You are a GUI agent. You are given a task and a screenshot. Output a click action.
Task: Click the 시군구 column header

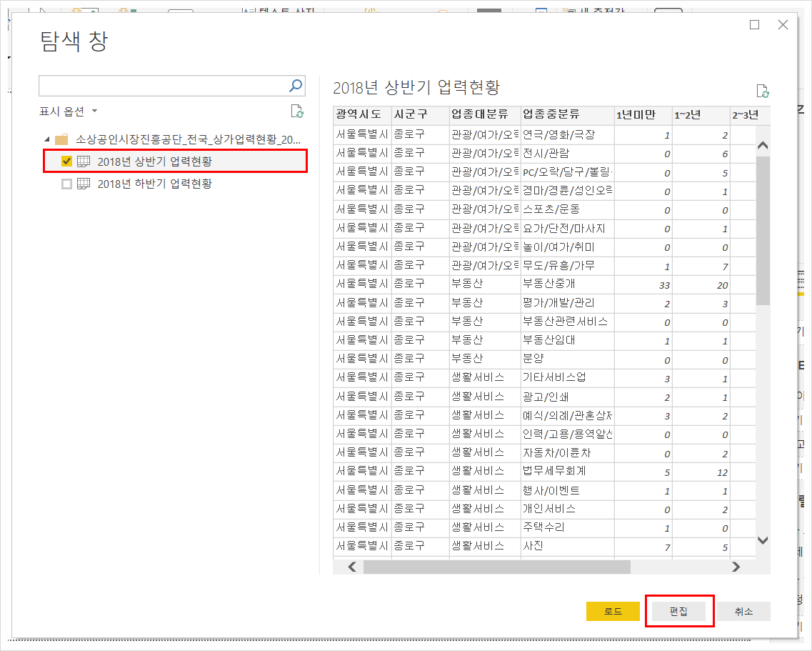click(x=420, y=114)
